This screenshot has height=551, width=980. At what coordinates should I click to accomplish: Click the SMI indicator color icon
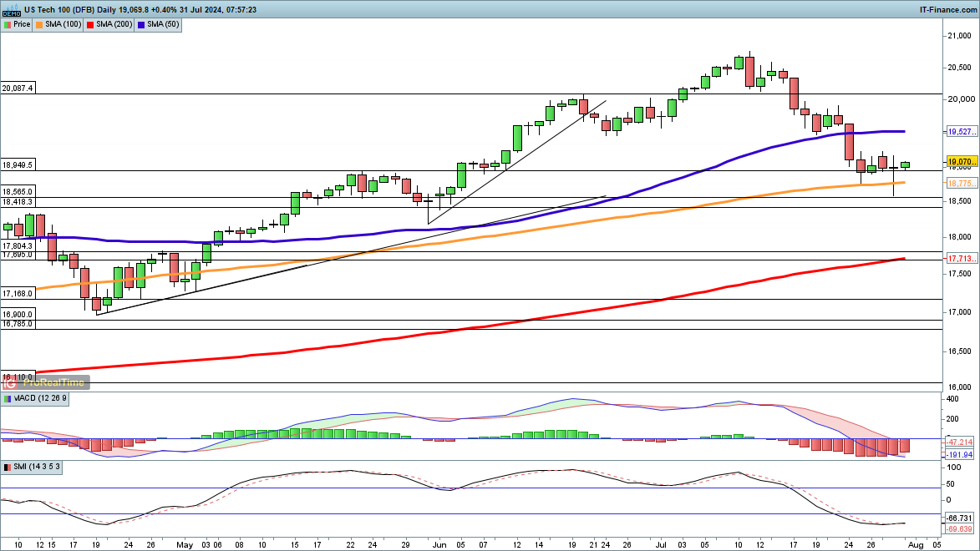tap(8, 468)
